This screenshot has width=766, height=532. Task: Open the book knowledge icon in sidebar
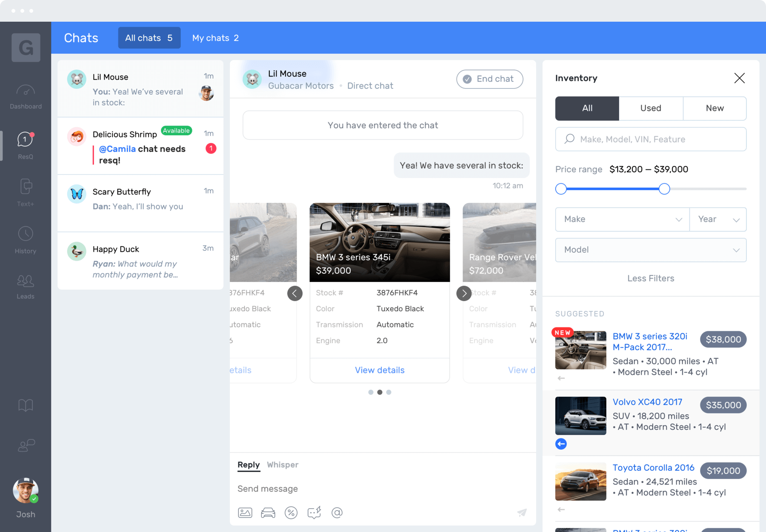tap(26, 405)
